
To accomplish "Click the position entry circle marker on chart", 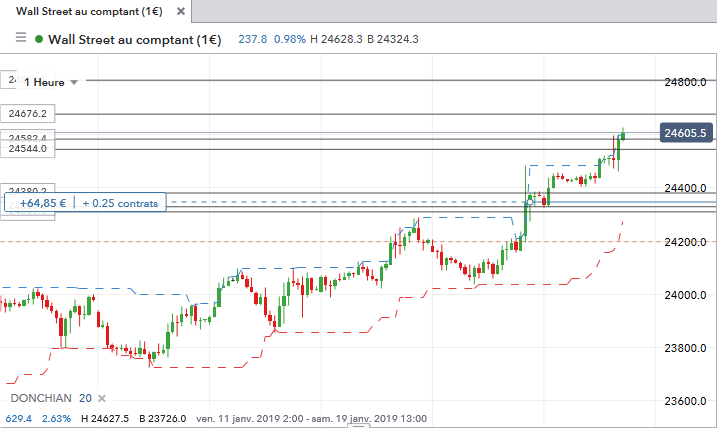I will click(x=530, y=202).
